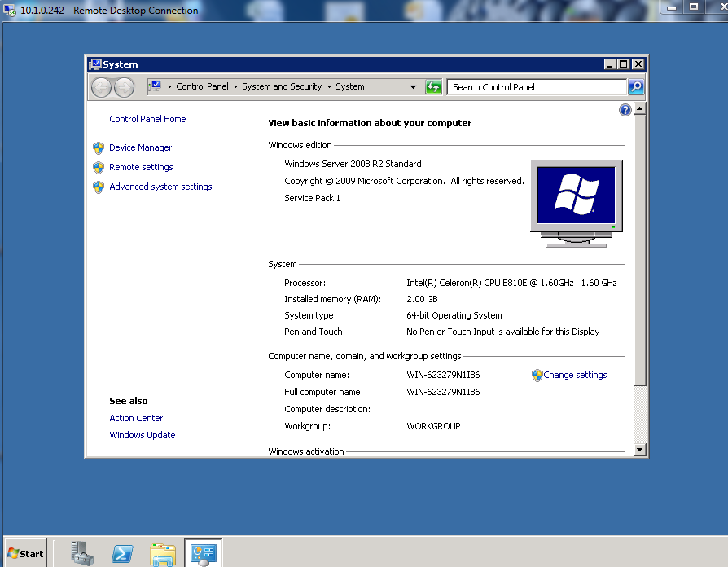The width and height of the screenshot is (728, 567).
Task: Click the Full computer name value
Action: (443, 392)
